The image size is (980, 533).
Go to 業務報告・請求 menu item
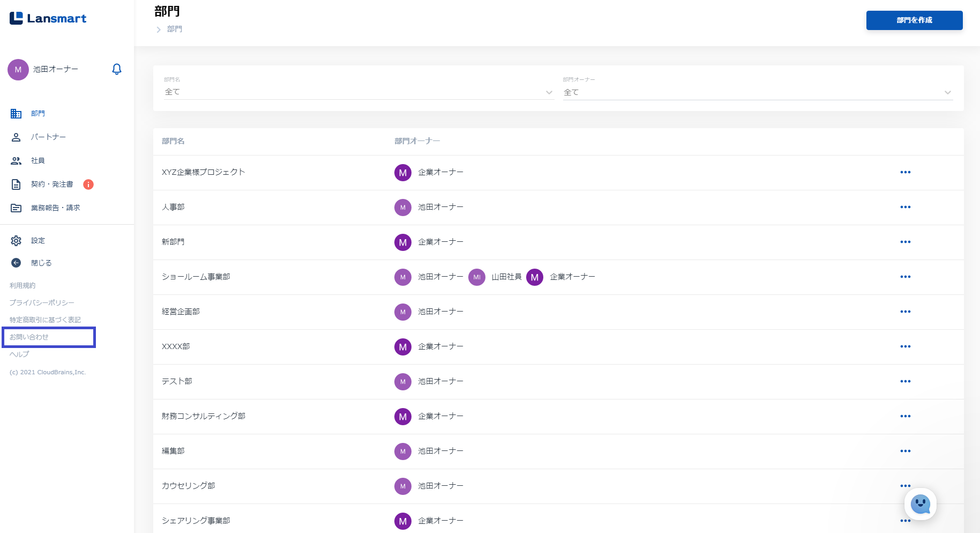tap(55, 208)
